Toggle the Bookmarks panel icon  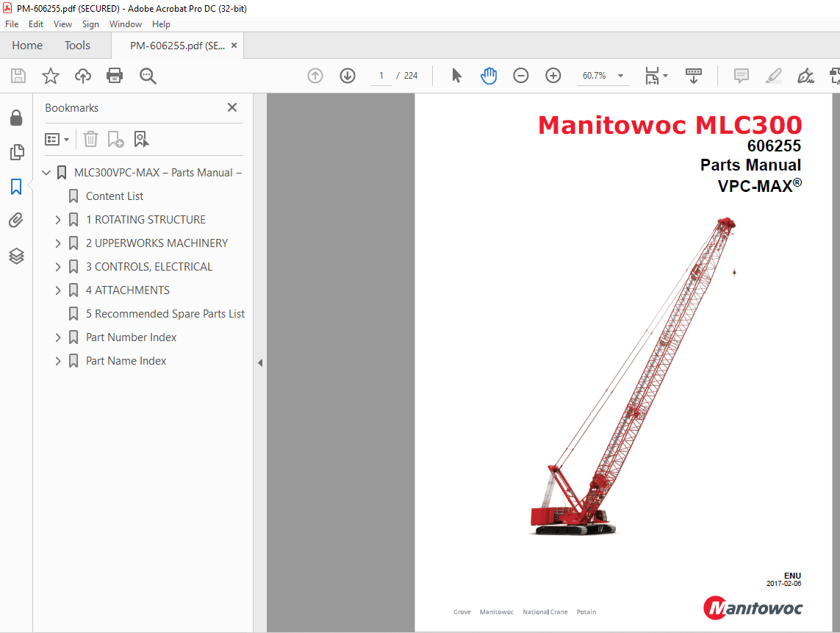(x=16, y=187)
